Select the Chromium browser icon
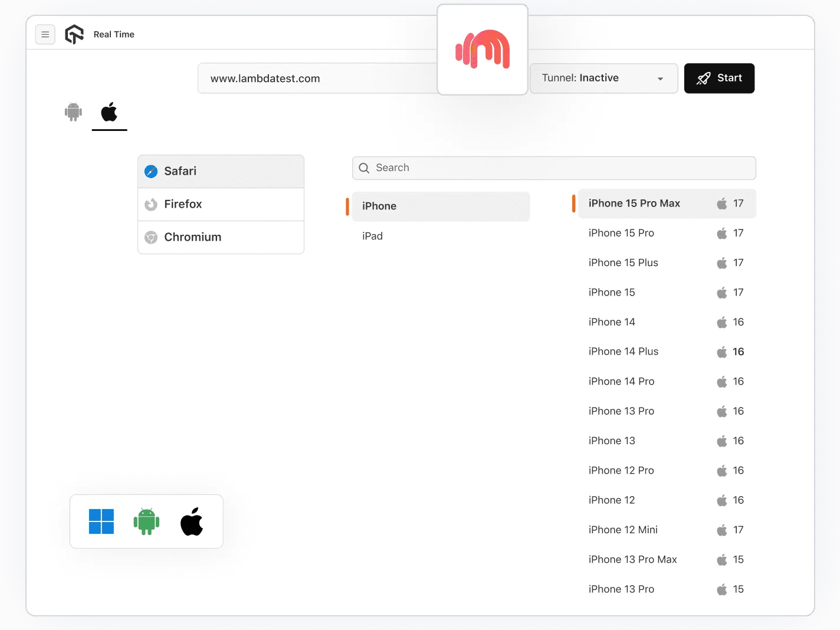Image resolution: width=840 pixels, height=630 pixels. click(151, 237)
